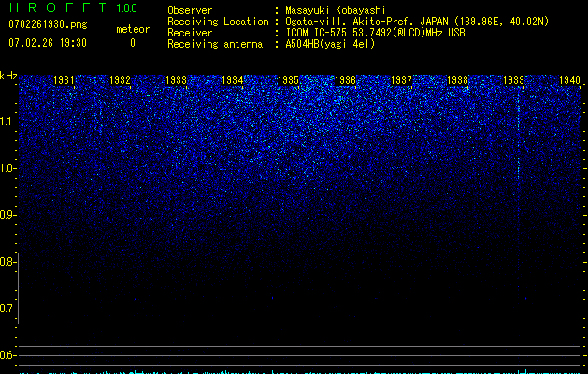
Task: Click the 1934 time marker
Action: 233,79
